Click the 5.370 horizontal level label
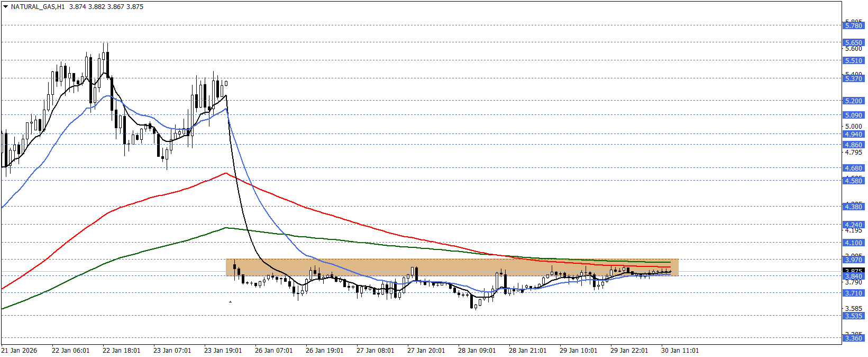This screenshot has width=868, height=357. [x=853, y=78]
